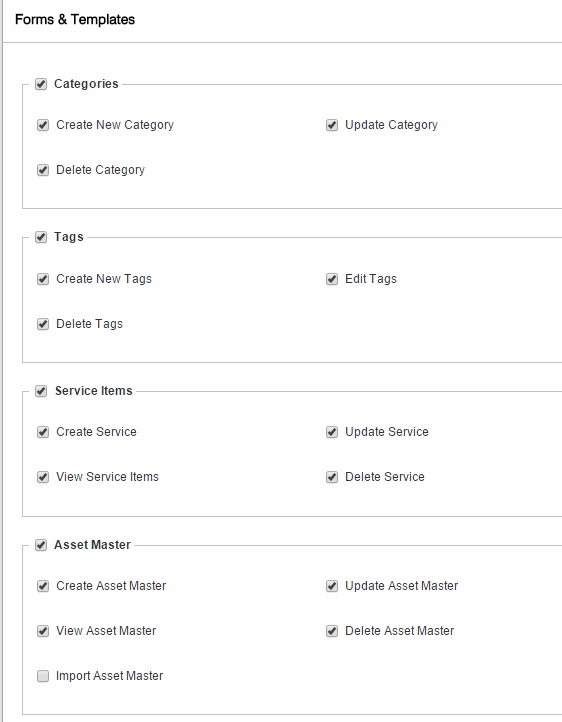Toggle the Delete Service checkbox

coord(332,477)
